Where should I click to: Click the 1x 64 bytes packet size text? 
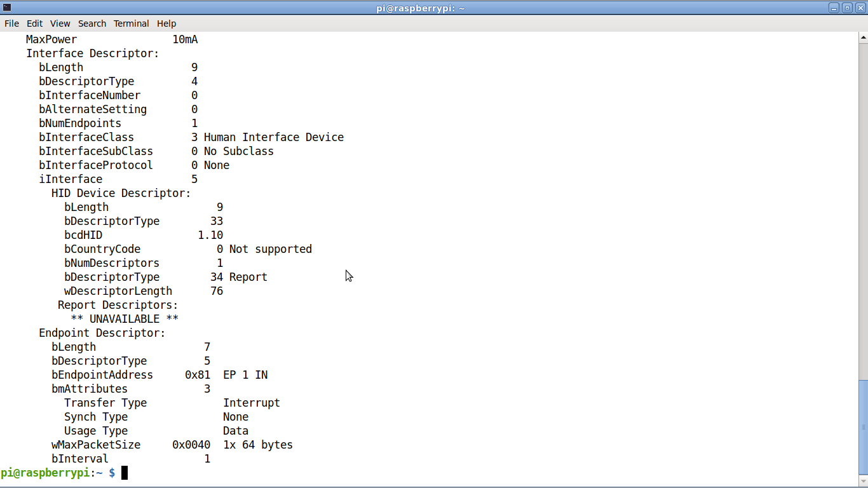tap(258, 445)
